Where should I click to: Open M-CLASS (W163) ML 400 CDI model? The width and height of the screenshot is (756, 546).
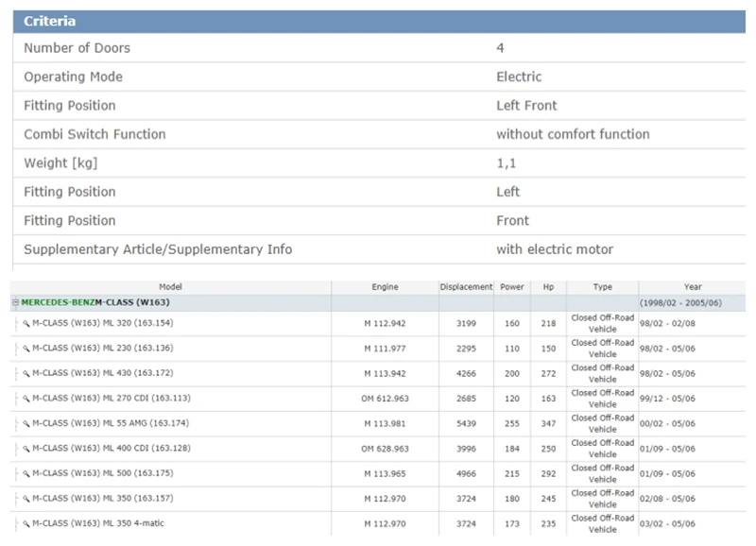tap(112, 448)
